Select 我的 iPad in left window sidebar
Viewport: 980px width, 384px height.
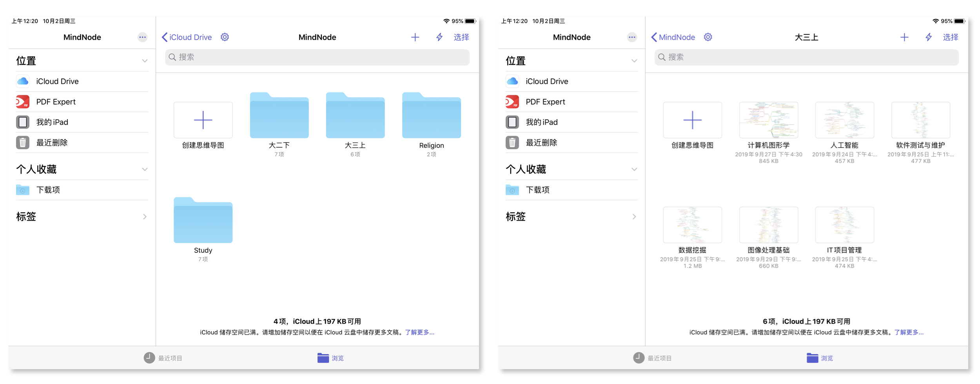pyautogui.click(x=82, y=122)
